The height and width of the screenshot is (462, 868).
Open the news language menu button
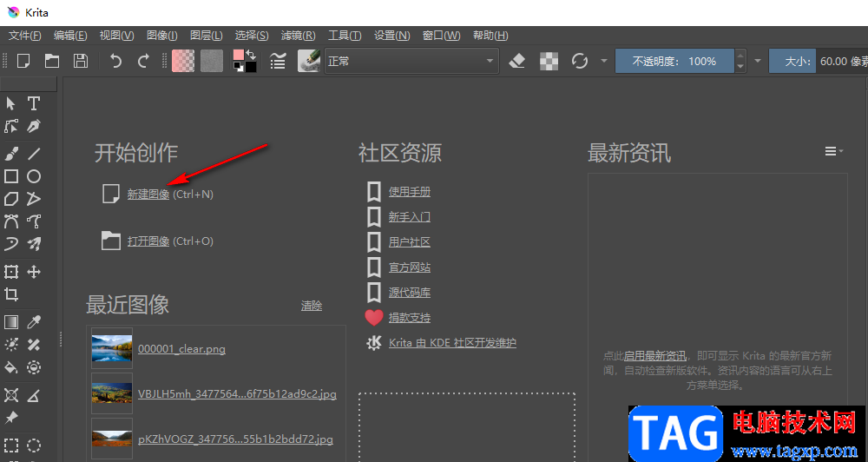833,151
